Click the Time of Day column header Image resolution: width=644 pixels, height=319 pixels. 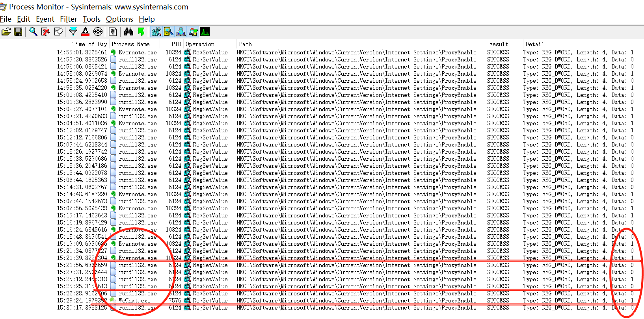pos(89,44)
